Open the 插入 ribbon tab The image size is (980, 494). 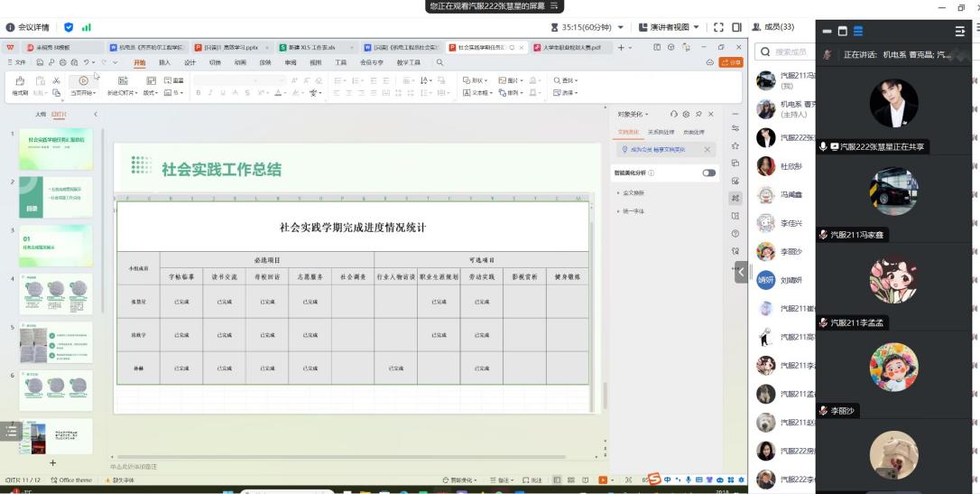tap(164, 62)
